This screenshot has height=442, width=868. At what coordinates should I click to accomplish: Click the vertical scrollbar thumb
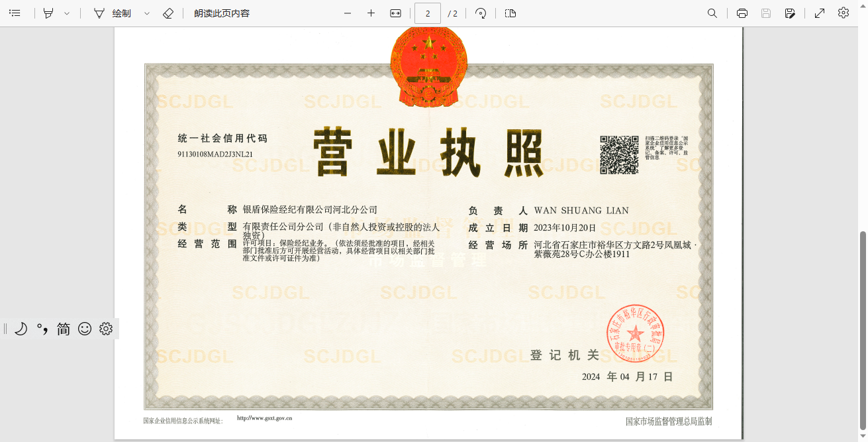863,330
